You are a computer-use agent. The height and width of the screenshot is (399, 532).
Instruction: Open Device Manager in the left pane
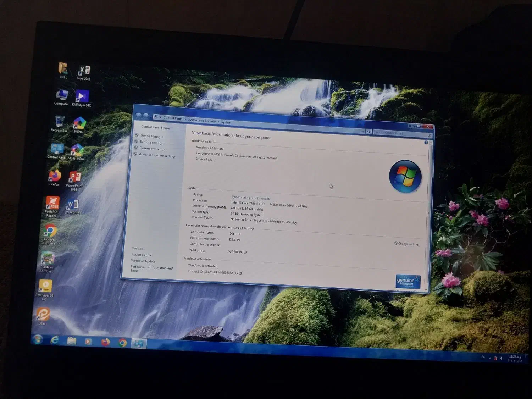(x=151, y=136)
